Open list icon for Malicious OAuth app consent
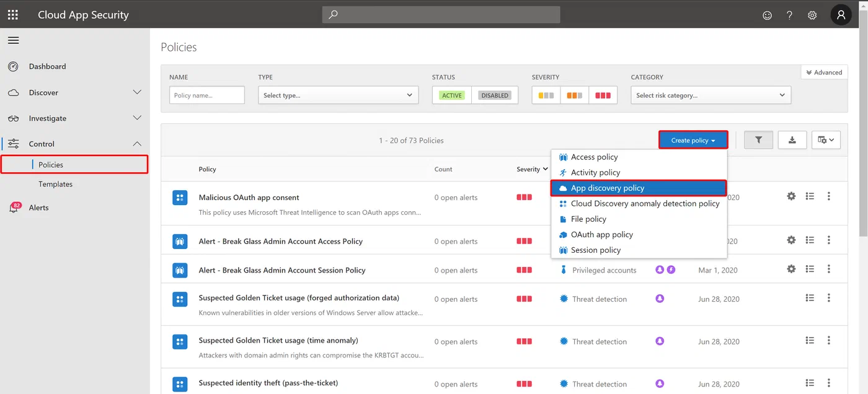This screenshot has width=868, height=394. (810, 196)
